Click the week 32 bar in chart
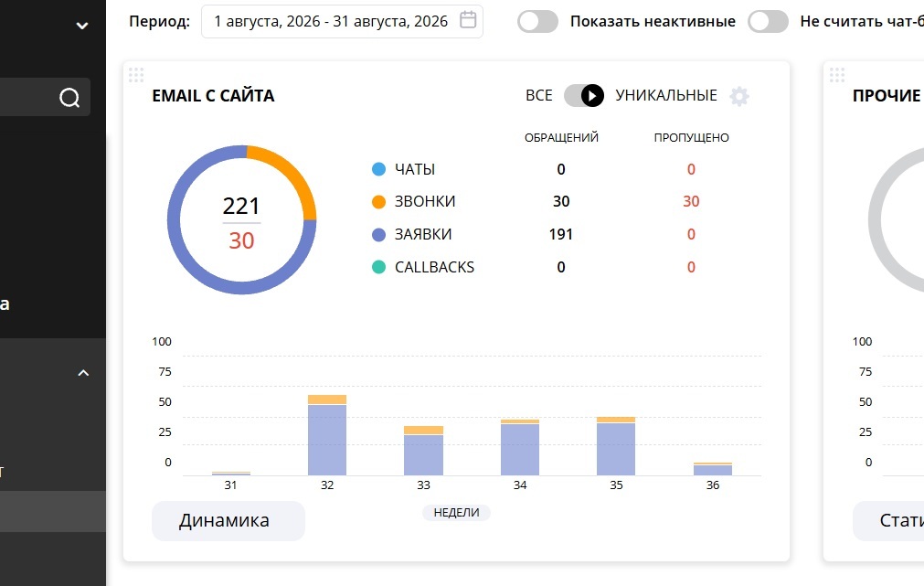924x586 pixels. pos(327,435)
